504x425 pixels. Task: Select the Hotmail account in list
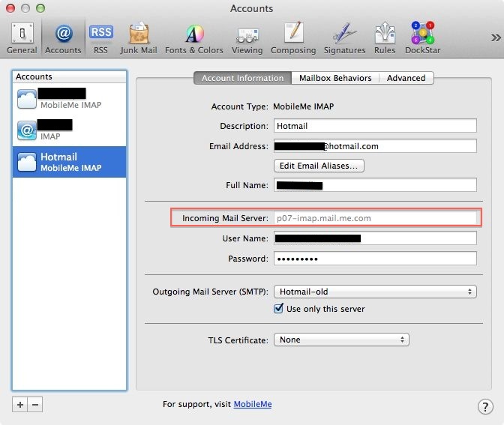click(x=70, y=162)
